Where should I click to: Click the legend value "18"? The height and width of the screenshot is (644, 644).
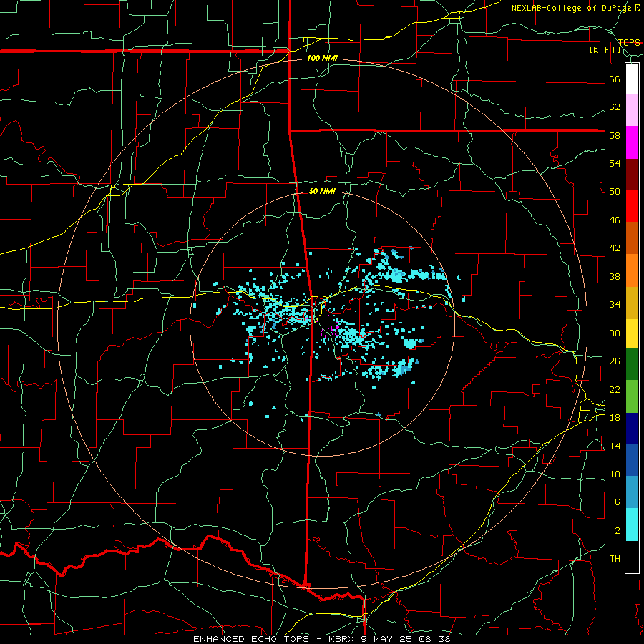pyautogui.click(x=615, y=418)
